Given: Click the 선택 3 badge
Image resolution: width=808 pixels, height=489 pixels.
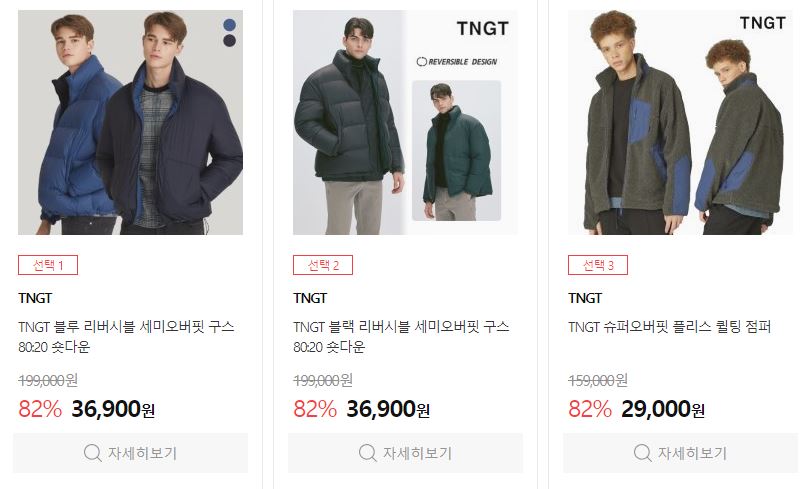Looking at the screenshot, I should [598, 265].
